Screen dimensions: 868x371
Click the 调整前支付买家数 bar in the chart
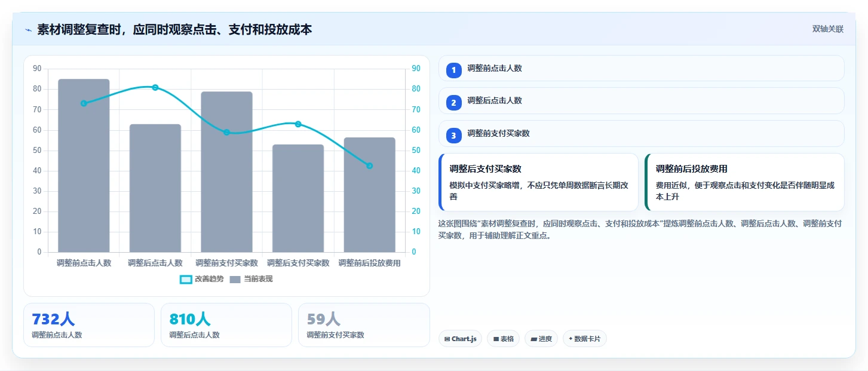226,172
